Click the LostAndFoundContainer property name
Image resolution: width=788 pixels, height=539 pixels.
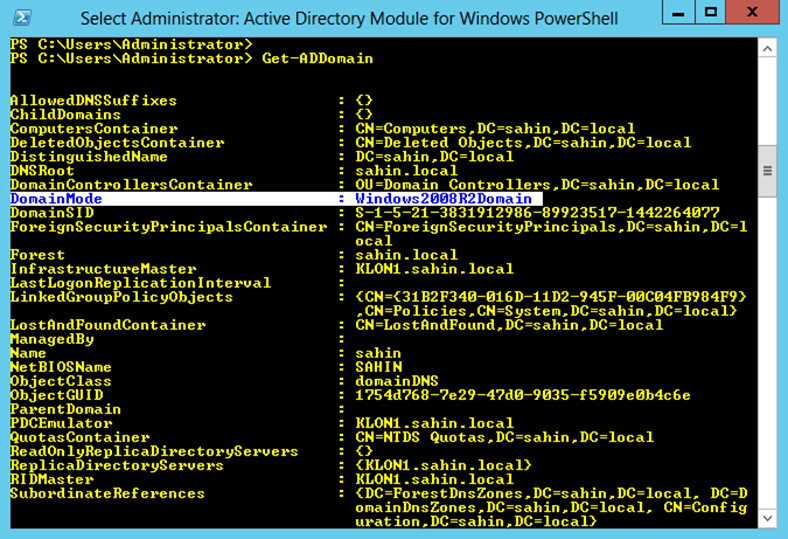108,326
